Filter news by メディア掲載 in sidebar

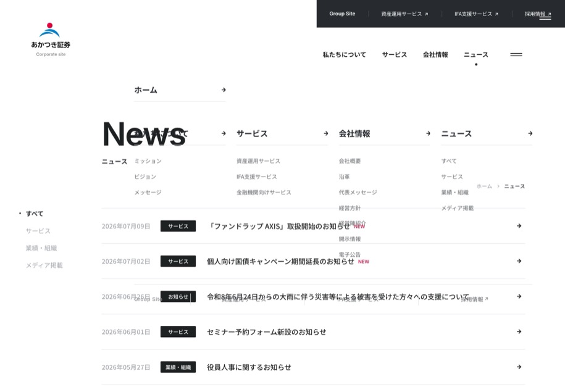coord(44,265)
